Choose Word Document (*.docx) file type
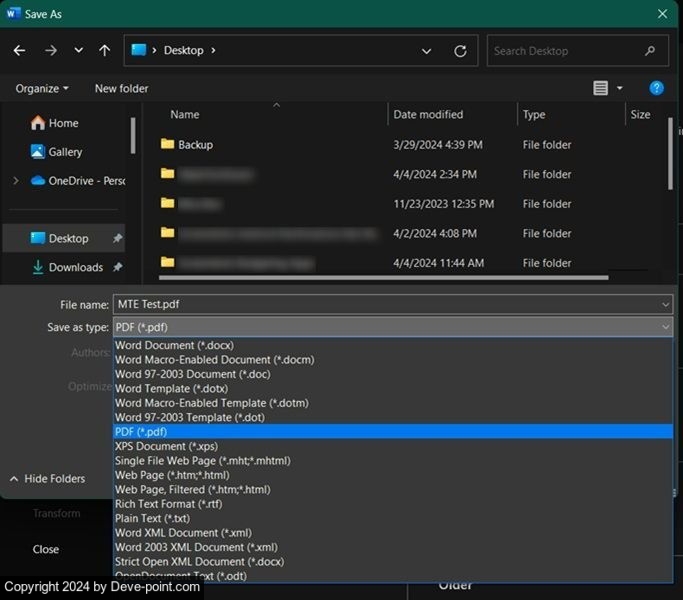 174,345
